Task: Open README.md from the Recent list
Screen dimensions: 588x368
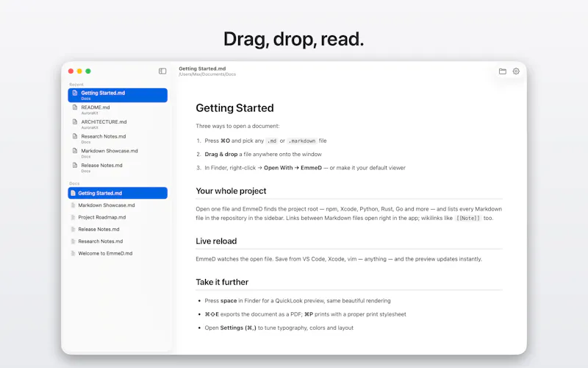Action: point(118,110)
